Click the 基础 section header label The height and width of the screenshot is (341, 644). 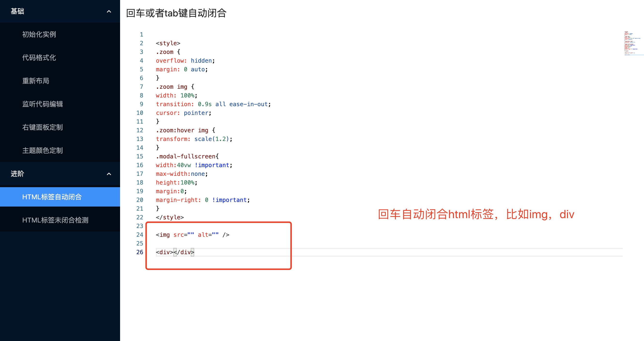17,12
